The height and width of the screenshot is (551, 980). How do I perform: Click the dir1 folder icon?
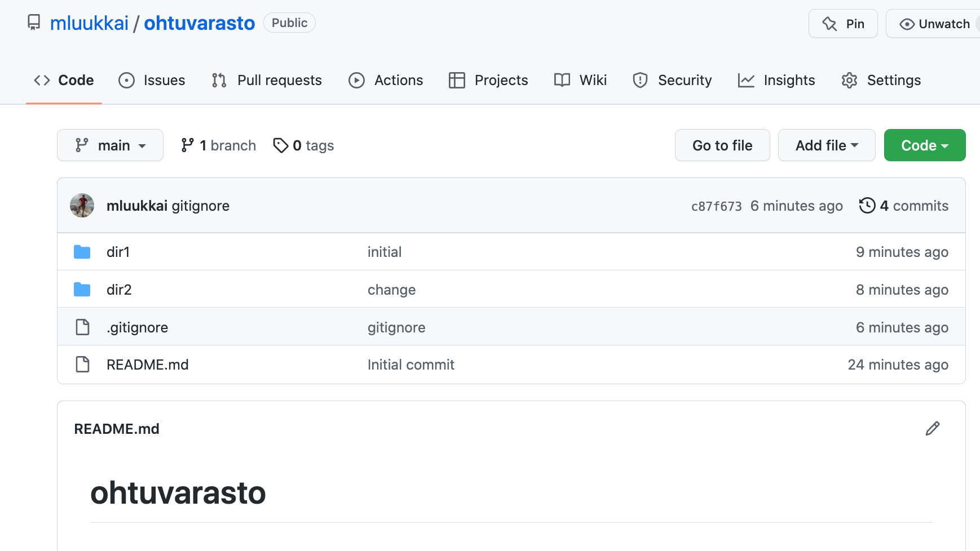[82, 252]
